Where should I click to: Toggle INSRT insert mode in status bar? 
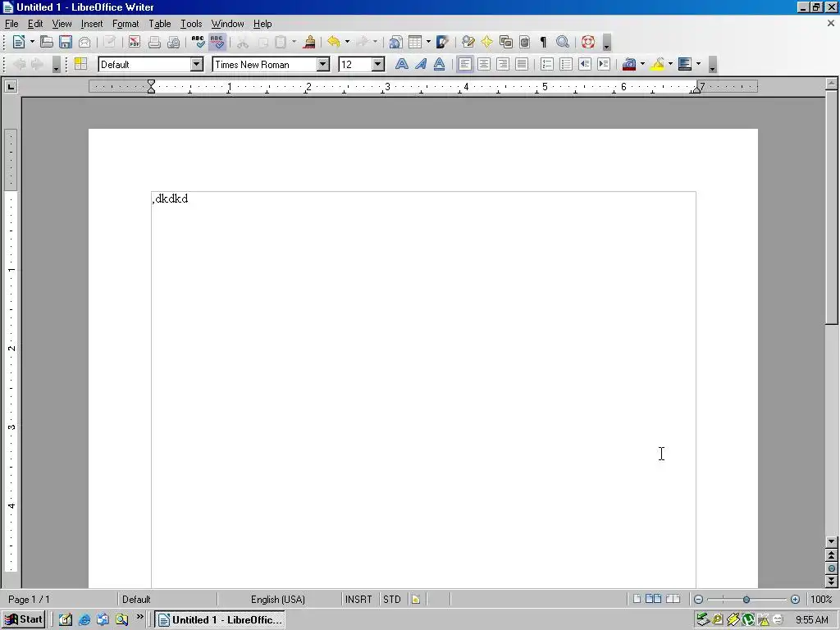point(358,600)
